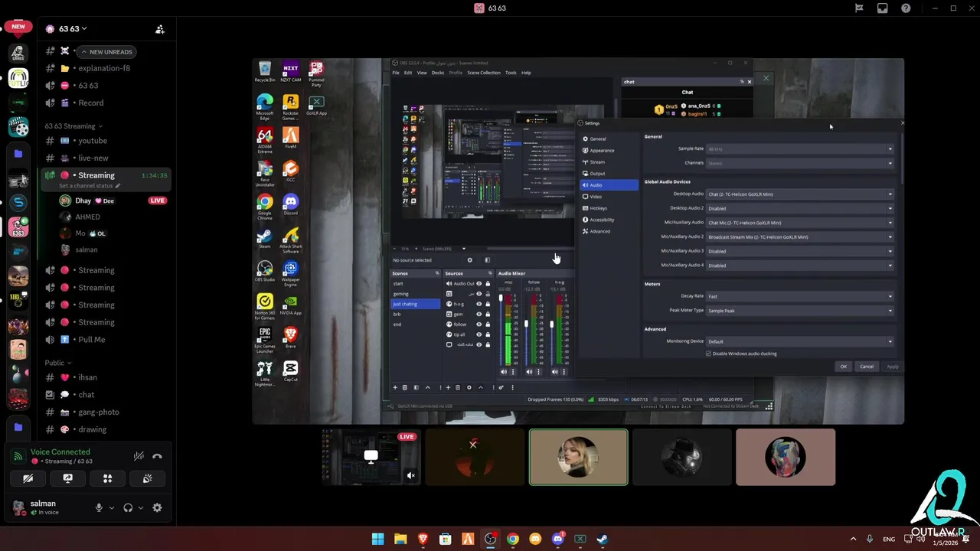Viewport: 980px width, 551px height.
Task: Click the NEW badge above server list
Action: [x=18, y=27]
